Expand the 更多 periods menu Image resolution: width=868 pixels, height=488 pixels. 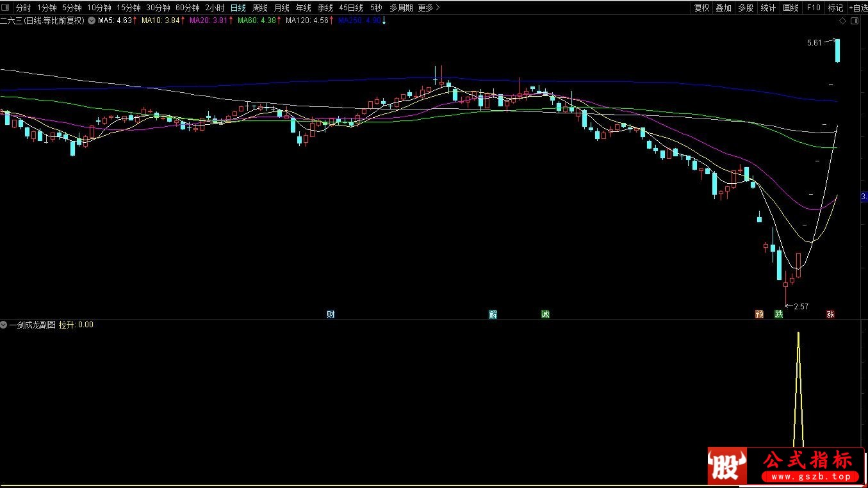coord(429,8)
